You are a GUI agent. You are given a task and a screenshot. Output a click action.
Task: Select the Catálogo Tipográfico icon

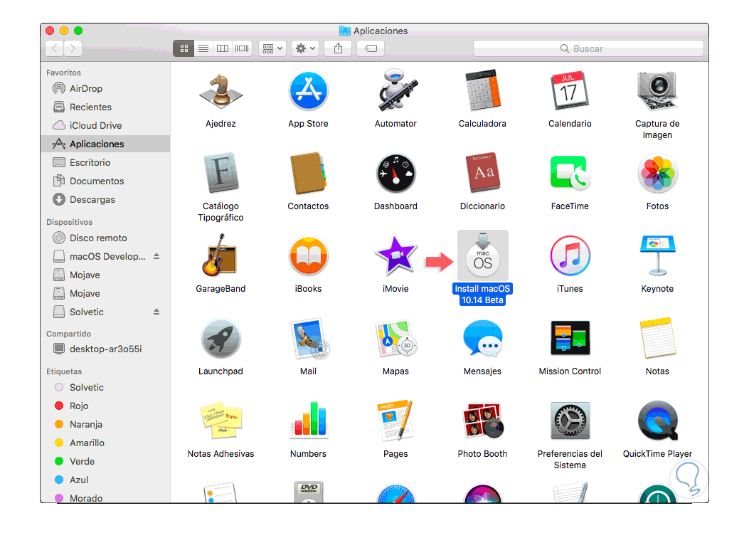(221, 173)
